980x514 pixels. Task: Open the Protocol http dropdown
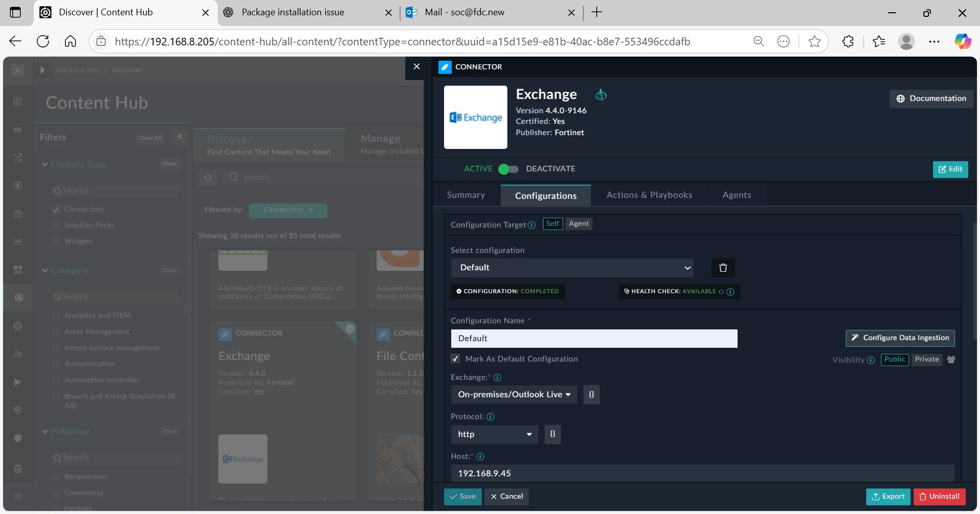[495, 434]
